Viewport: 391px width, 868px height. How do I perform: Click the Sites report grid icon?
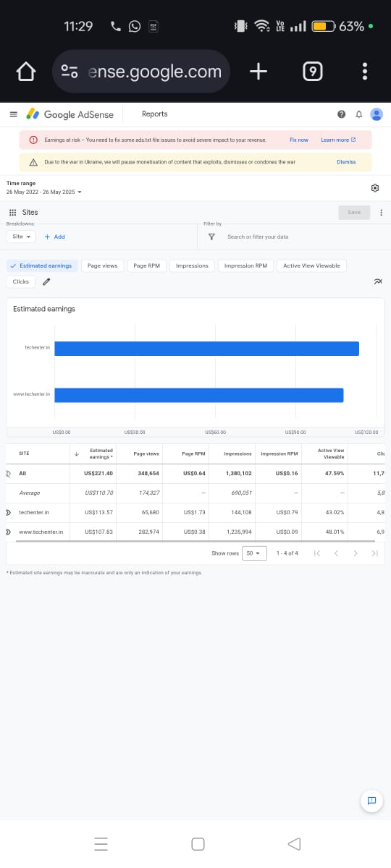pos(12,213)
